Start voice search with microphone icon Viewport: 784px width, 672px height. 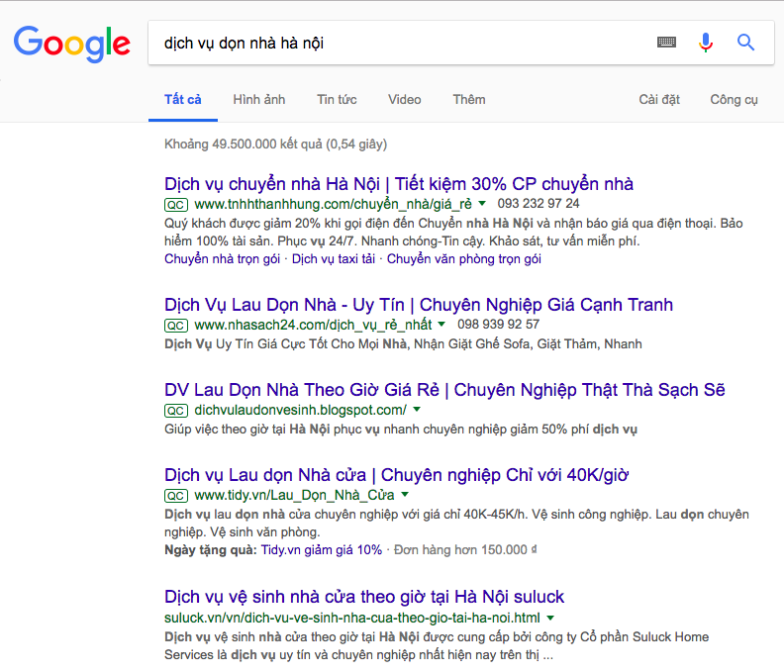tap(706, 43)
